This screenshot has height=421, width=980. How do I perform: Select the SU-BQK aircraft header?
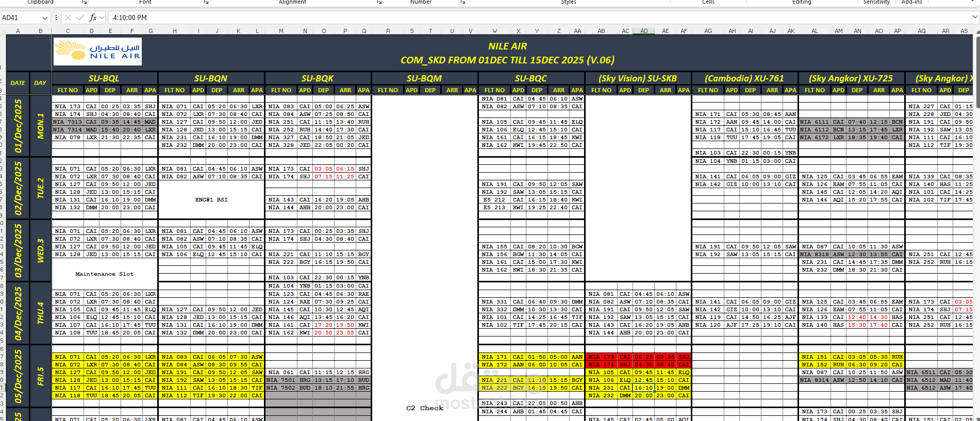[318, 78]
